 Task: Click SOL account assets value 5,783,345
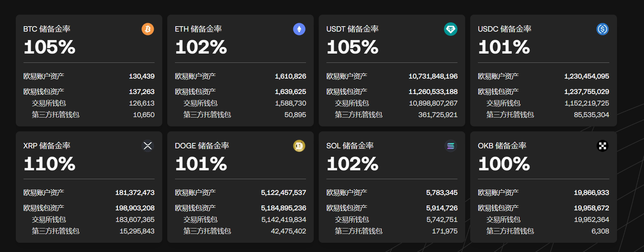tap(442, 193)
